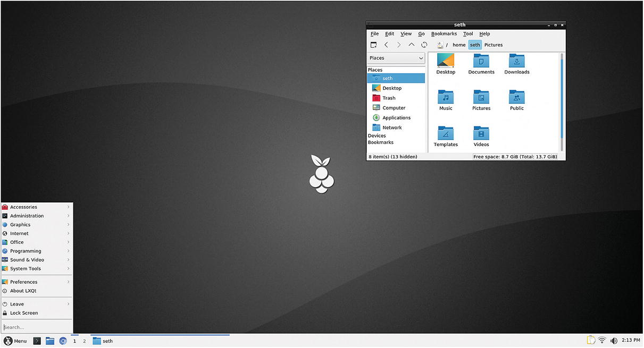This screenshot has width=644, height=348.
Task: Launch the web browser from the taskbar
Action: [x=63, y=341]
